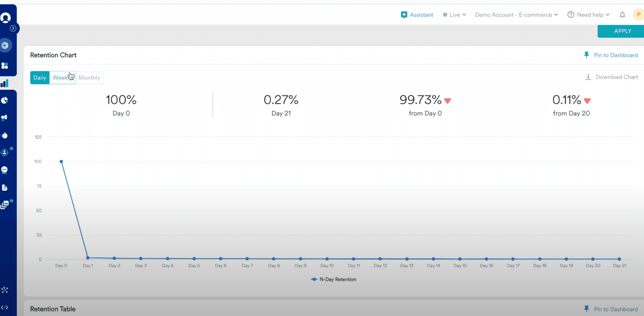644x316 pixels.
Task: Click the download arrow icon
Action: [588, 77]
